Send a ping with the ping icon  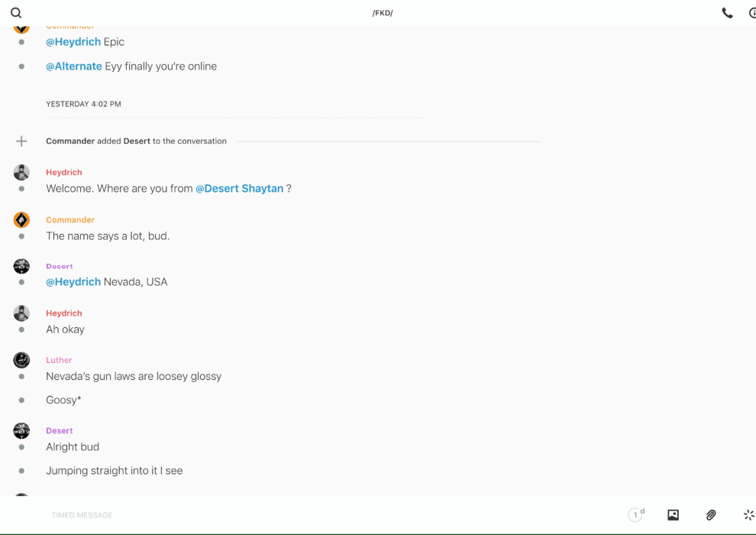click(x=748, y=515)
